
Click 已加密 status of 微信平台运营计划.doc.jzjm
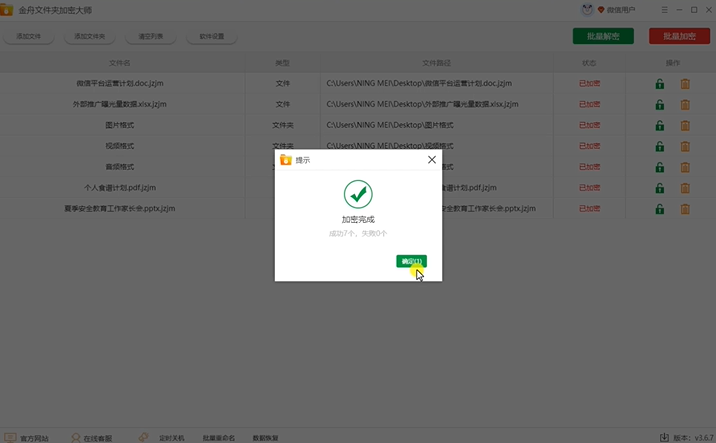tap(589, 83)
